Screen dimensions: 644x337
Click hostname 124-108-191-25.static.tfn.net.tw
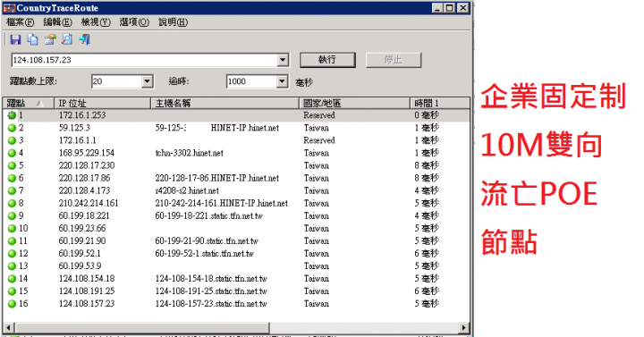211,291
